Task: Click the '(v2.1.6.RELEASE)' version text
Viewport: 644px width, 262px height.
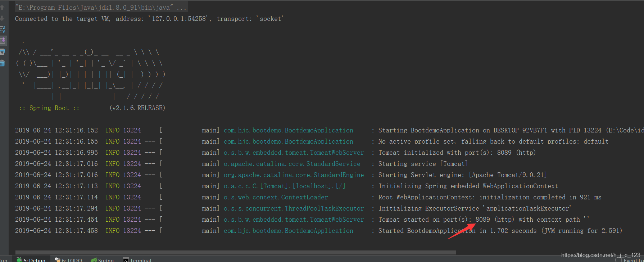Action: [x=137, y=108]
